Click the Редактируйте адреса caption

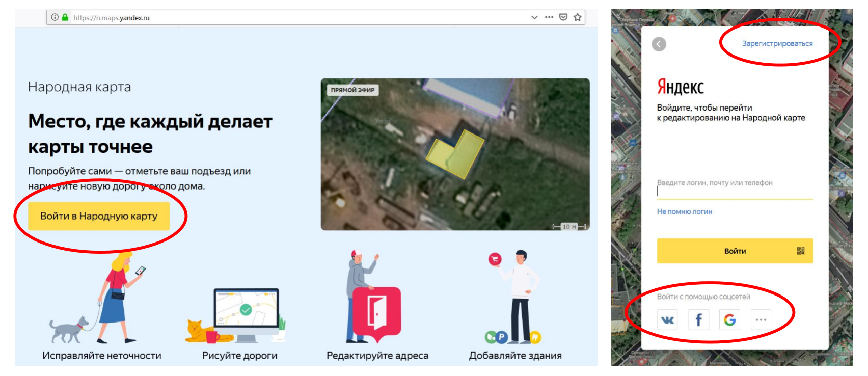coord(377,356)
